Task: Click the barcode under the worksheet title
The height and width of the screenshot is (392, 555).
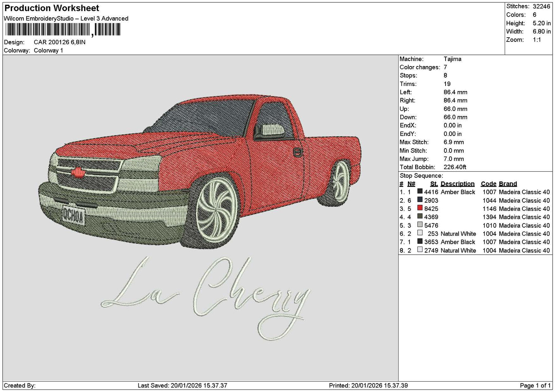Action: pyautogui.click(x=63, y=30)
